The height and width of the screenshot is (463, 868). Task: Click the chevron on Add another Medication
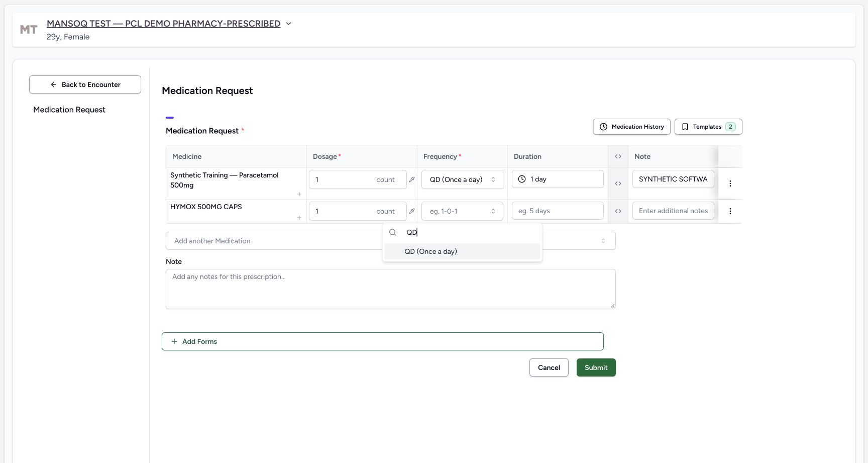coord(603,241)
